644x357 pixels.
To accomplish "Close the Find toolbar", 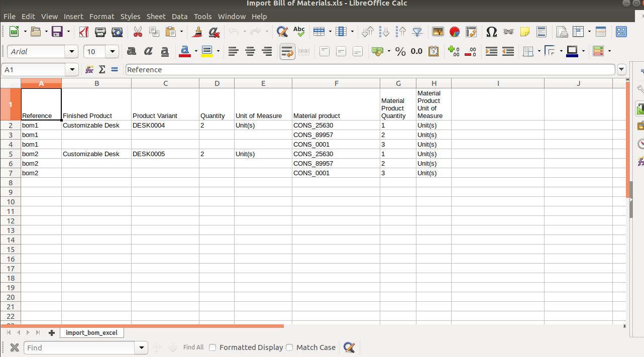I will [15, 347].
